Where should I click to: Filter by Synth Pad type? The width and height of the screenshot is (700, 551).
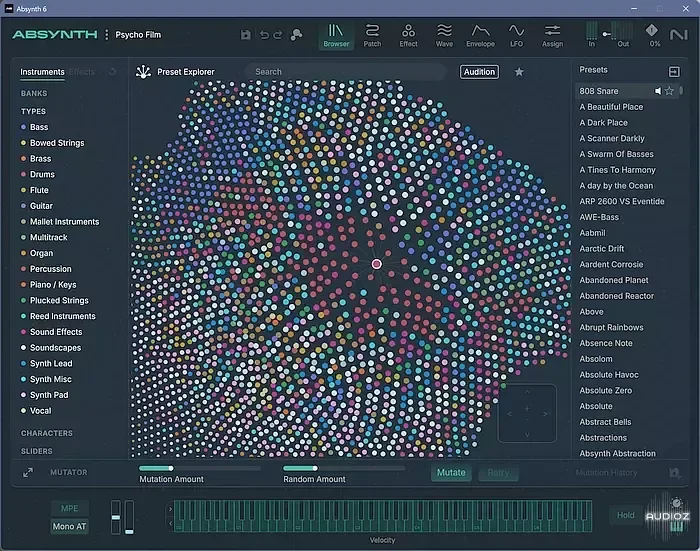pyautogui.click(x=45, y=395)
